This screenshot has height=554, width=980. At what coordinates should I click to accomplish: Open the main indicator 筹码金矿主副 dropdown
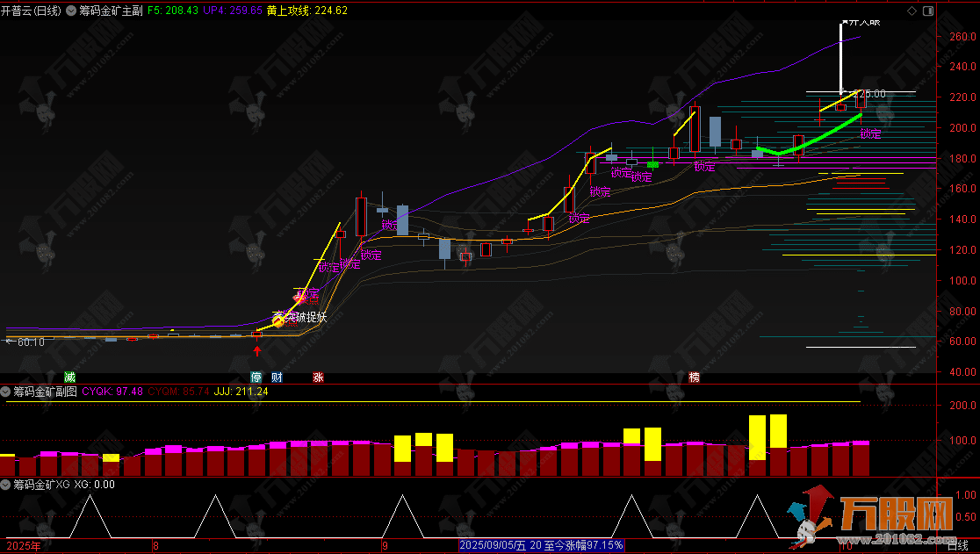71,11
